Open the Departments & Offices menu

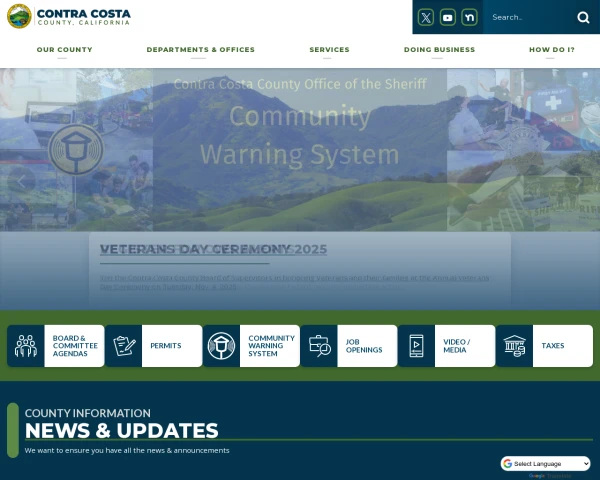pyautogui.click(x=201, y=50)
